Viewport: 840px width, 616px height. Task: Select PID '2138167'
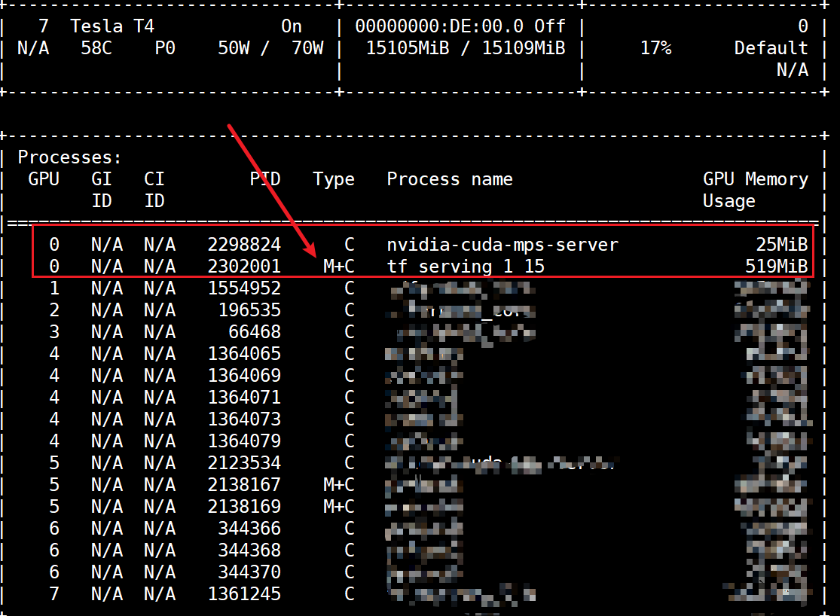pos(244,485)
